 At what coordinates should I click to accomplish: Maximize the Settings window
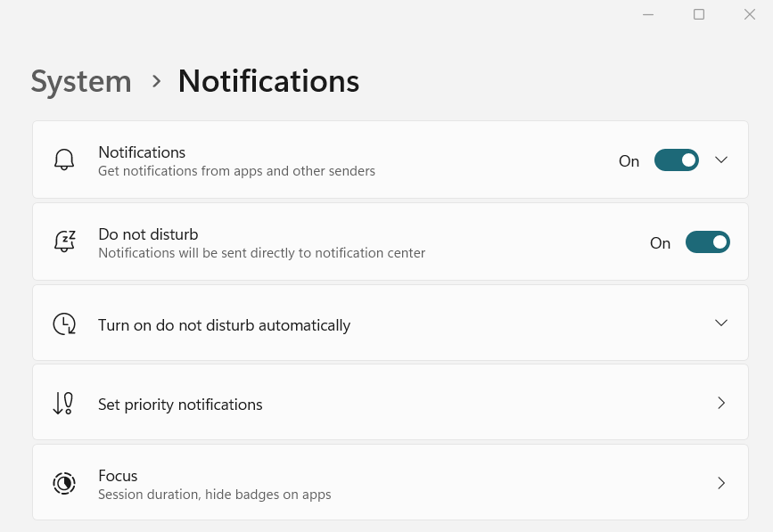click(699, 14)
